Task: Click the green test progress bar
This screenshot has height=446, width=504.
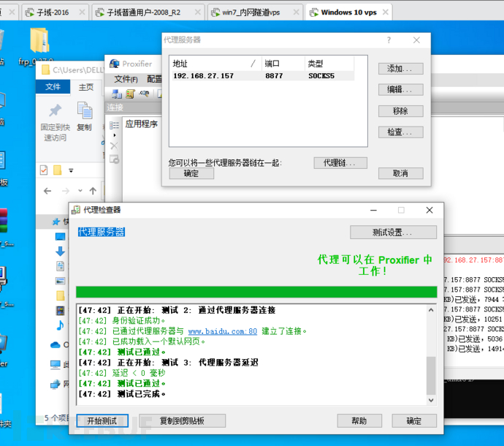Action: (x=256, y=292)
